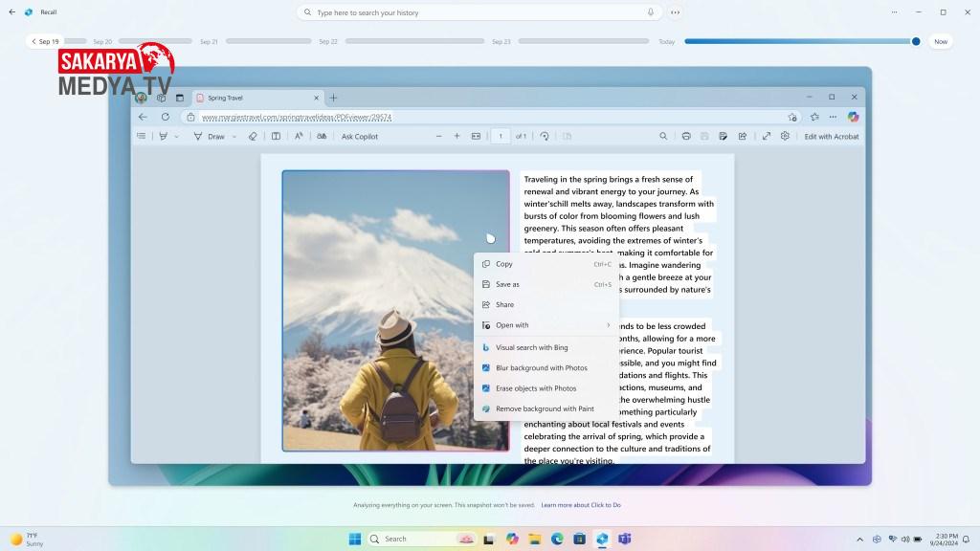The image size is (980, 551).
Task: Rotate the PDF page
Action: point(545,137)
